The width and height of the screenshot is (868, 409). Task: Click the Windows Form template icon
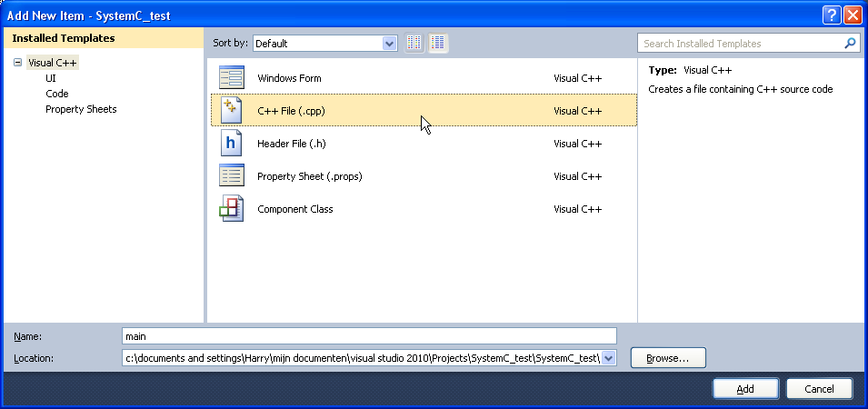coord(231,78)
